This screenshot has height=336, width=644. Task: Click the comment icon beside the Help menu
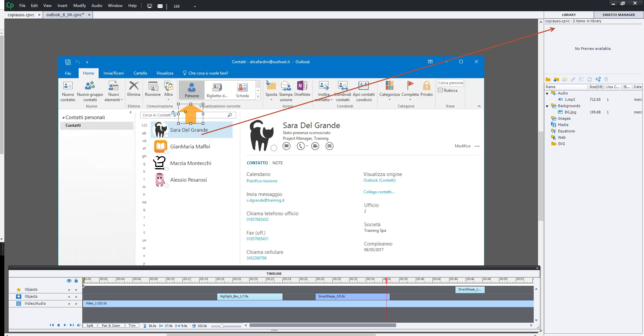(x=150, y=6)
